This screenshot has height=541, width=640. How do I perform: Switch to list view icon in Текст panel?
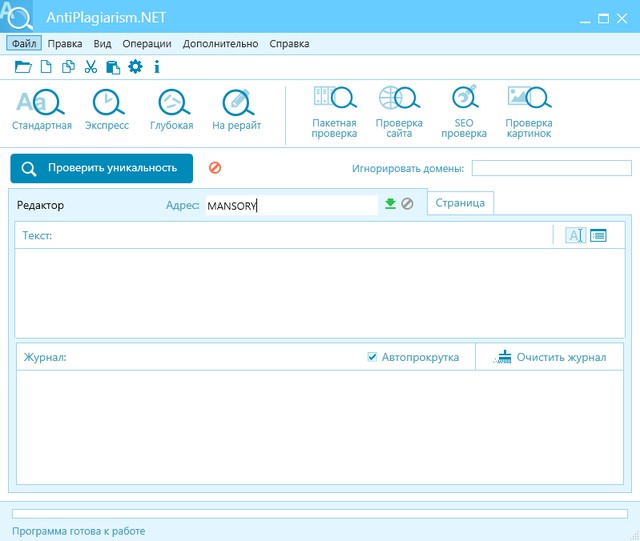tap(599, 235)
